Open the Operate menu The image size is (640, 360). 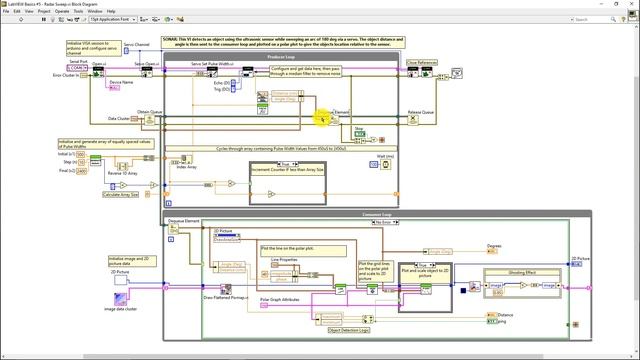(62, 11)
